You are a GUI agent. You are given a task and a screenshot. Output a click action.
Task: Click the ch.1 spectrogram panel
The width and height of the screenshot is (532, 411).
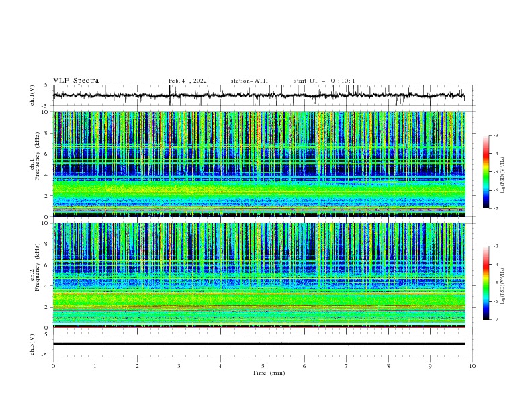[259, 164]
